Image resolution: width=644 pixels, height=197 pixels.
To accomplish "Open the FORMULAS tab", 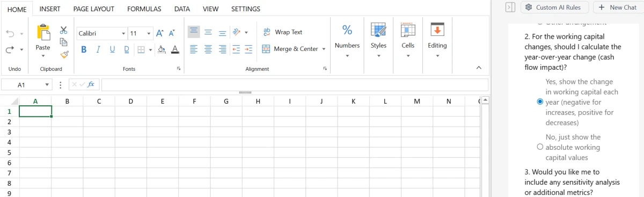I will [144, 9].
